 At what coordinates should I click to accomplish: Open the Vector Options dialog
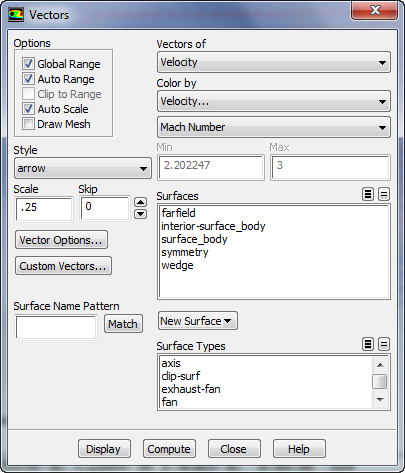(61, 240)
